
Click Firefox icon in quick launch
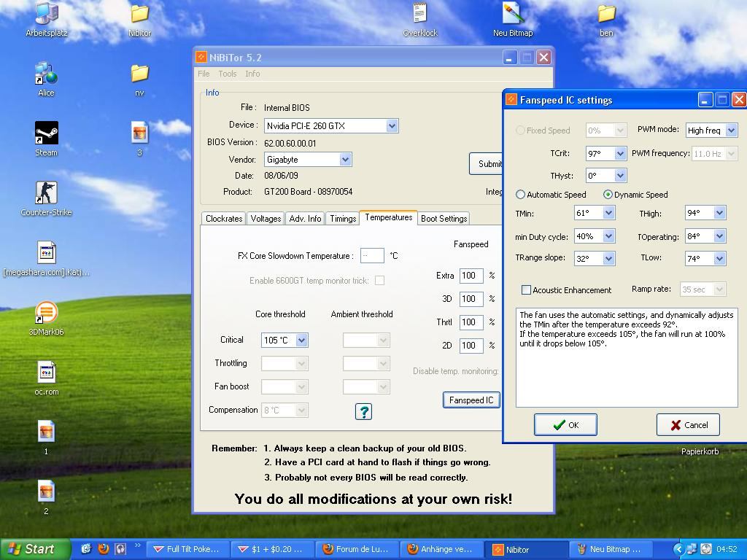coord(103,549)
